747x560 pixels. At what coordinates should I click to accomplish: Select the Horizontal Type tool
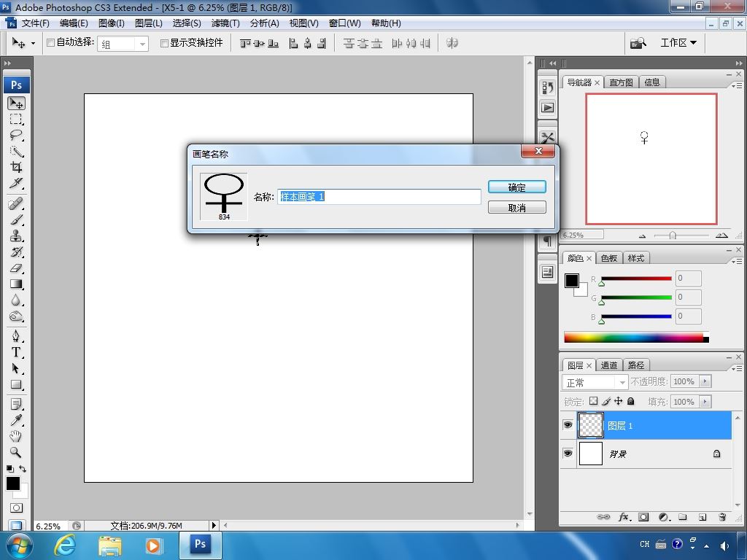(16, 352)
